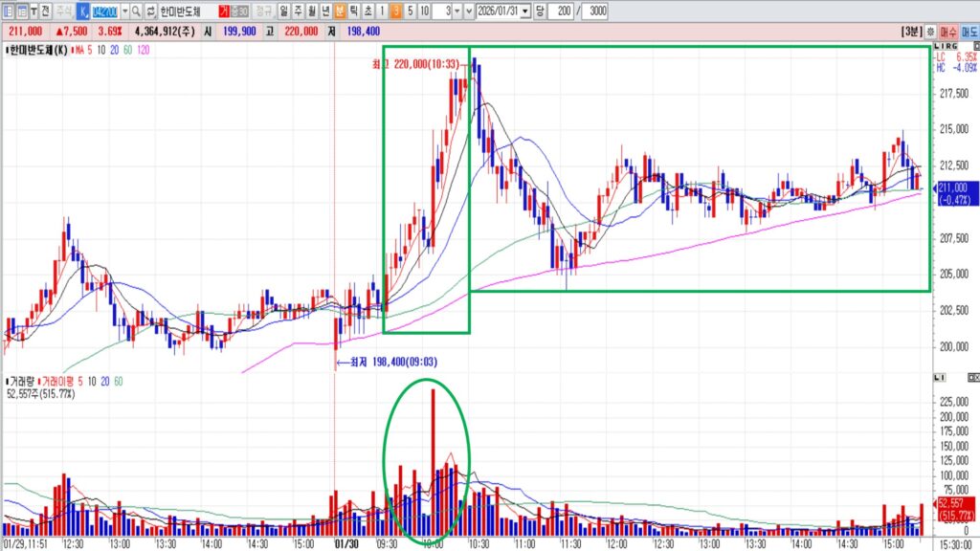
Task: Click the second panel layout icon
Action: click(21, 11)
